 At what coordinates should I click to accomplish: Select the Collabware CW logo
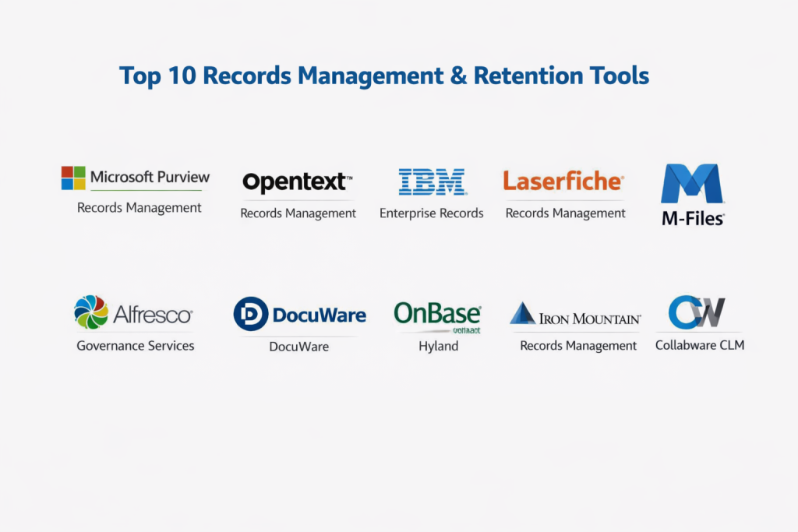(697, 312)
